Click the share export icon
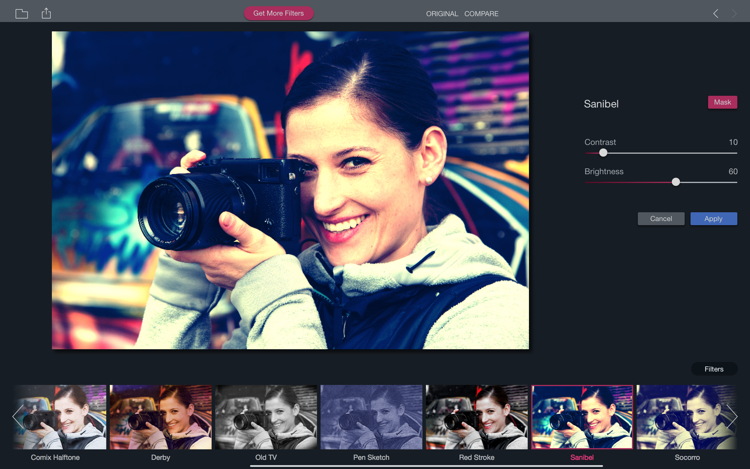 tap(47, 14)
